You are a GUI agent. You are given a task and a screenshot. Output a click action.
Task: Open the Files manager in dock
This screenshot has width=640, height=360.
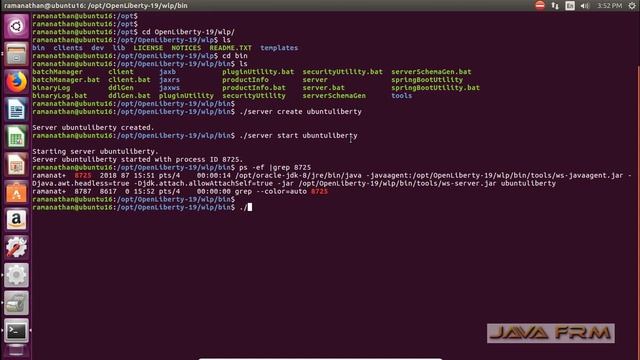16,54
